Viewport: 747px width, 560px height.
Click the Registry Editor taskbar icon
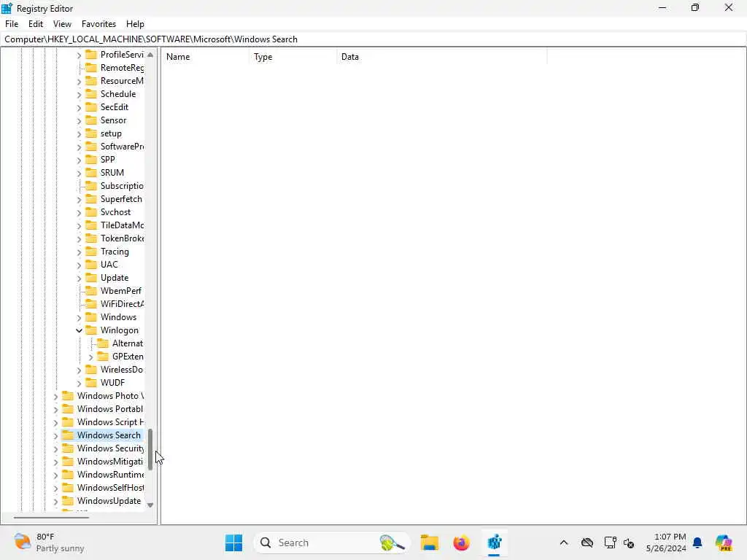[494, 542]
